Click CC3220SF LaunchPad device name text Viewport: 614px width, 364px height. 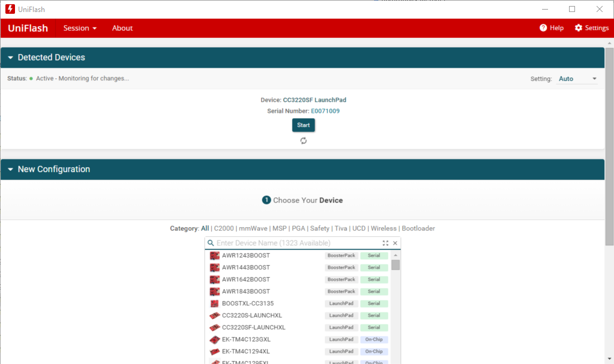pos(314,100)
